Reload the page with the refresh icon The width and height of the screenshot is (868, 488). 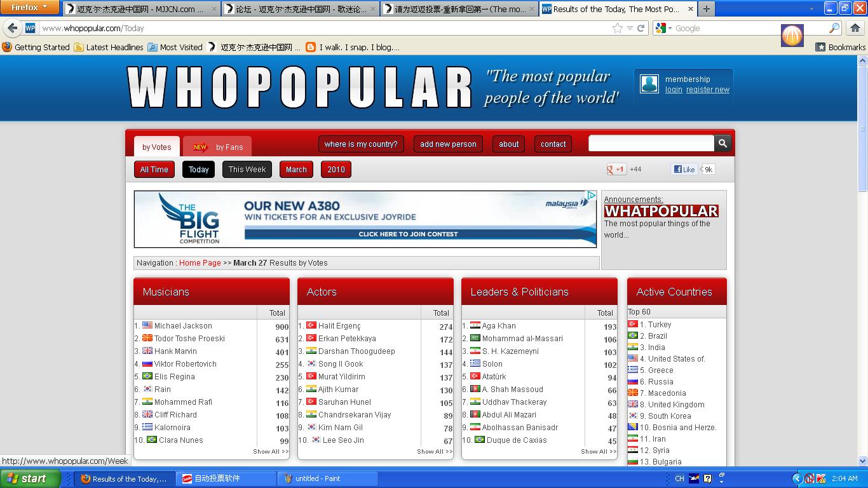point(641,28)
